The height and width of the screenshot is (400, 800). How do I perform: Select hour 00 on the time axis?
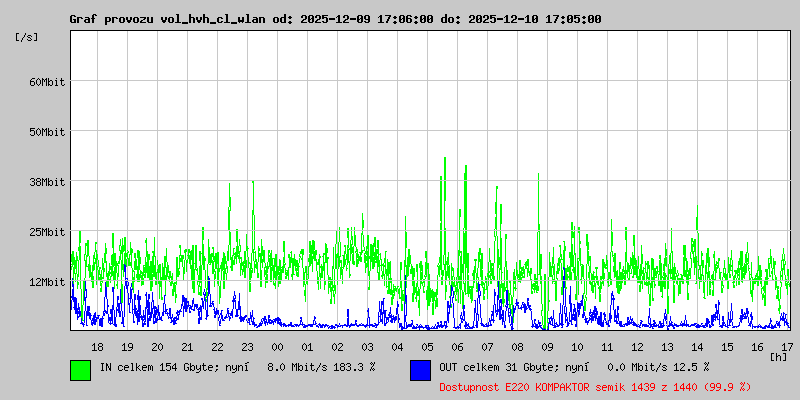(x=277, y=346)
